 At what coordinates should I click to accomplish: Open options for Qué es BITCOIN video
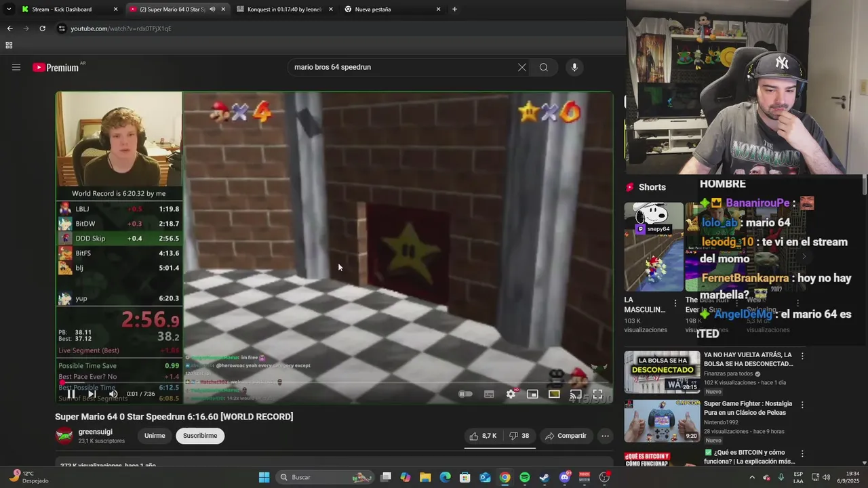802,453
